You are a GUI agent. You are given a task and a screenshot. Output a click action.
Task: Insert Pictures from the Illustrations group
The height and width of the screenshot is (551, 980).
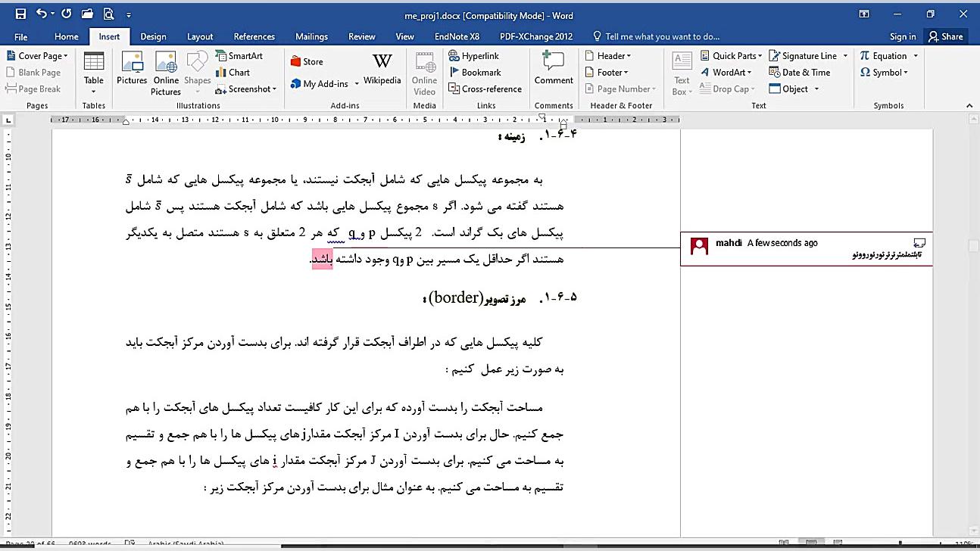coord(132,69)
